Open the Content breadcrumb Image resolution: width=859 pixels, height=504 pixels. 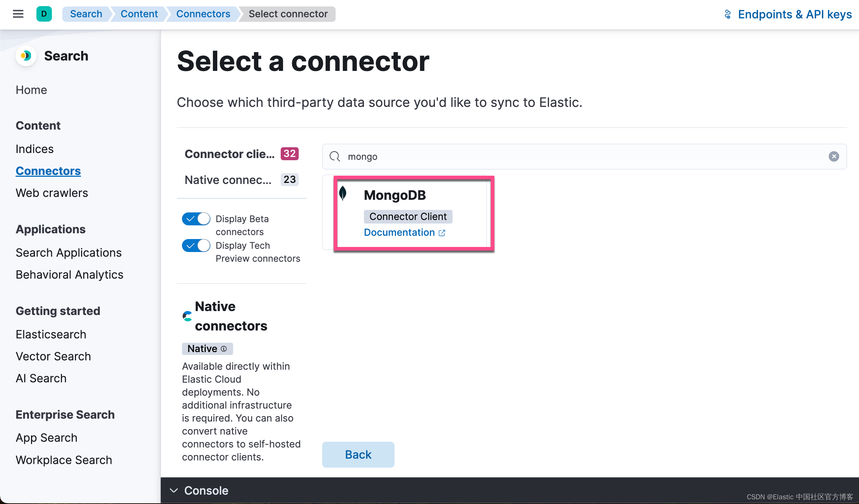139,14
